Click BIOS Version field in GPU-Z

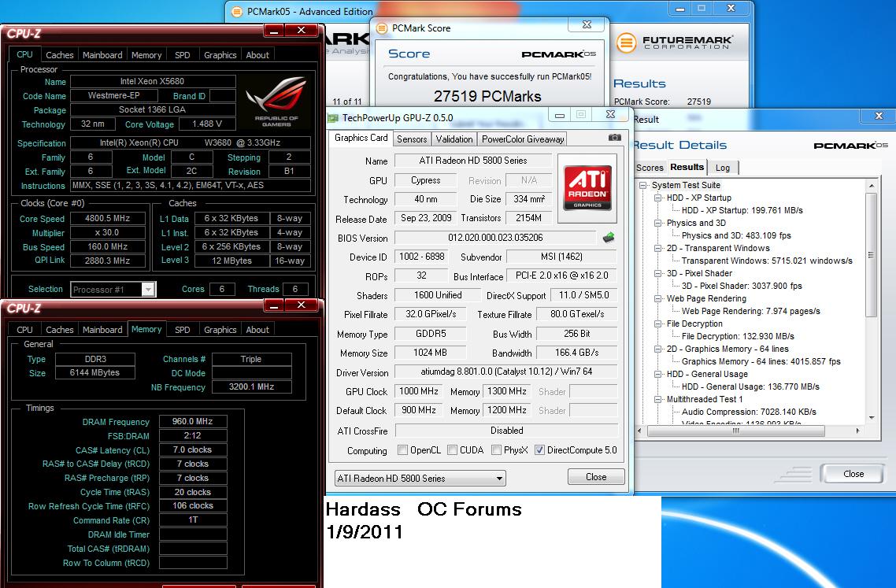point(495,238)
